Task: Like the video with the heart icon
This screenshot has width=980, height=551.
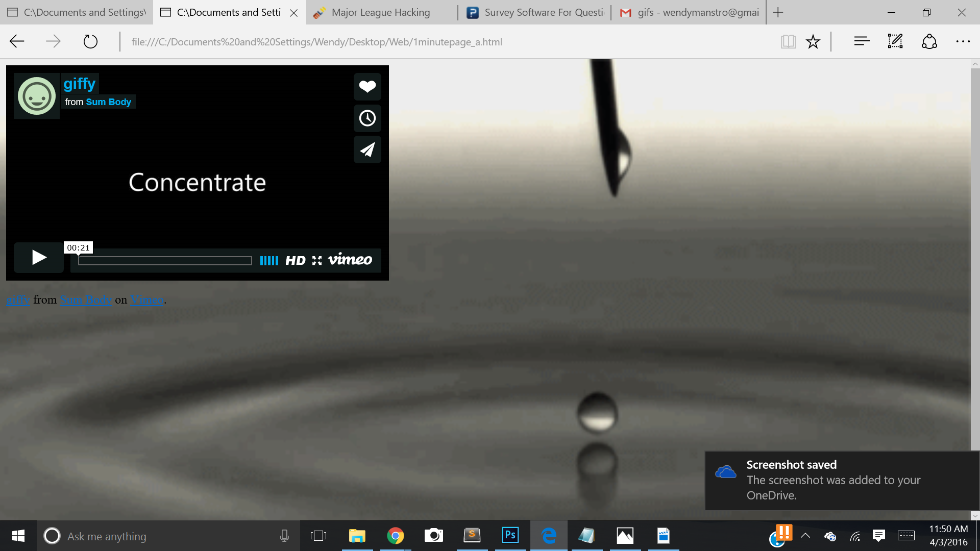Action: click(x=367, y=87)
